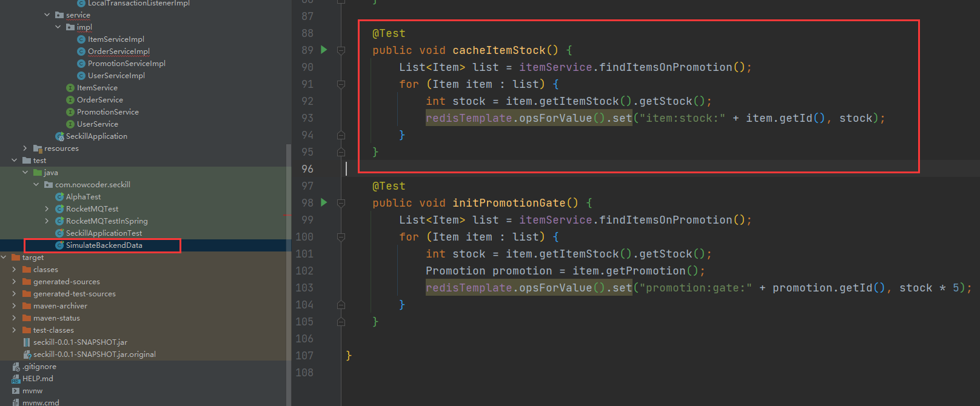
Task: Click redisTemplate on line 93
Action: pyautogui.click(x=469, y=118)
